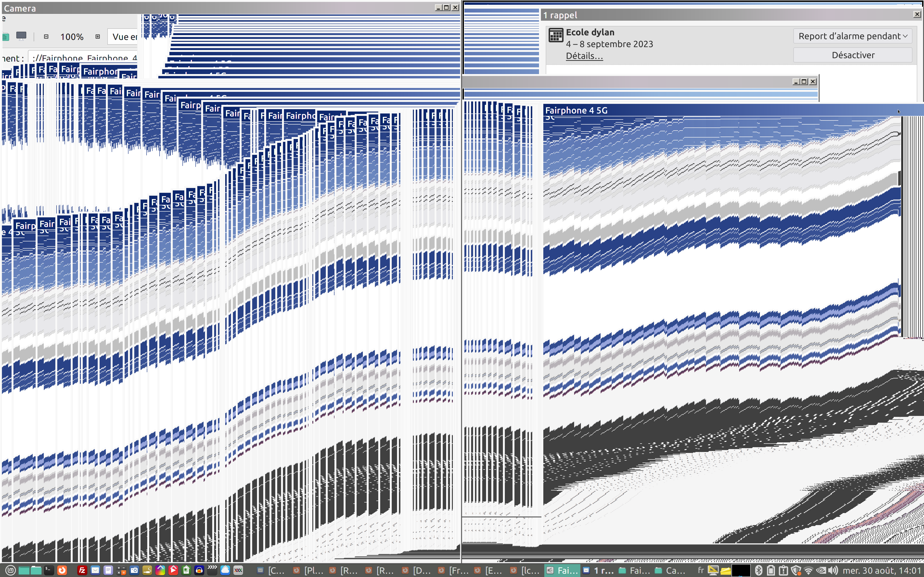
Task: Click the Désactiver button
Action: [x=852, y=55]
